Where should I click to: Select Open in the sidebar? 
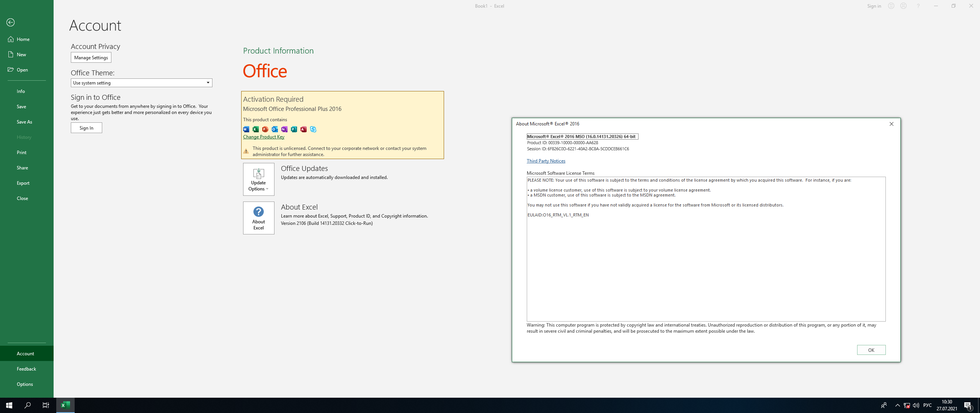pos(27,70)
